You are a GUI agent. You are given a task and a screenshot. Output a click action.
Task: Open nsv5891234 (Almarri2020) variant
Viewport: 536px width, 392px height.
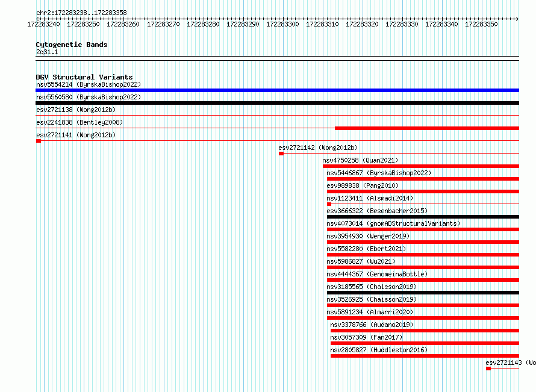point(370,312)
